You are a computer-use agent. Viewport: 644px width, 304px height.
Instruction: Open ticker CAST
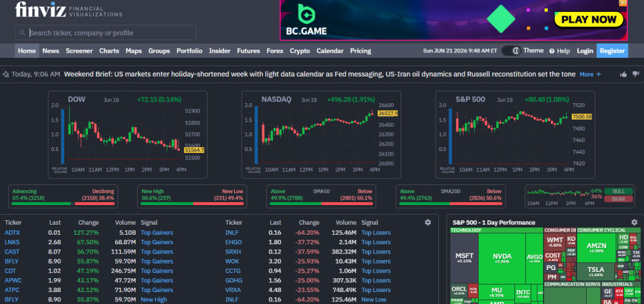pos(12,251)
